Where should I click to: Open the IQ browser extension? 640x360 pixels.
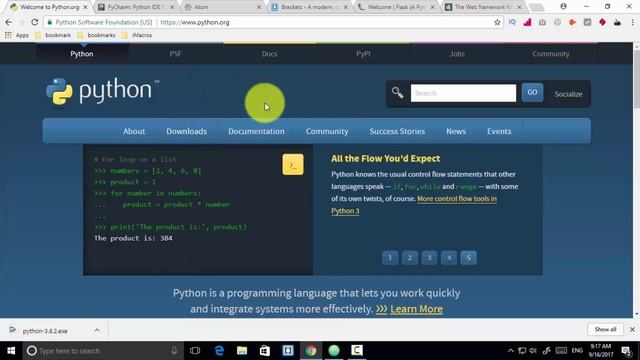point(512,22)
